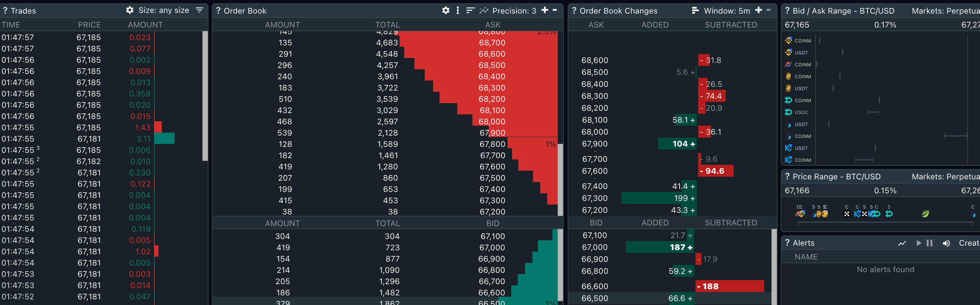Image resolution: width=980 pixels, height=305 pixels.
Task: Open the Trades panel settings gear
Action: (x=130, y=10)
